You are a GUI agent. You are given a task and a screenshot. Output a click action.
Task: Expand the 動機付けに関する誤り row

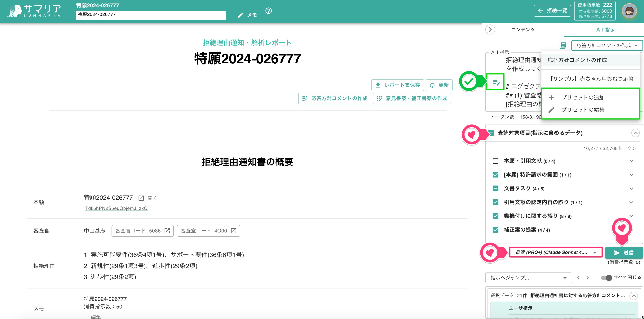[x=631, y=216]
